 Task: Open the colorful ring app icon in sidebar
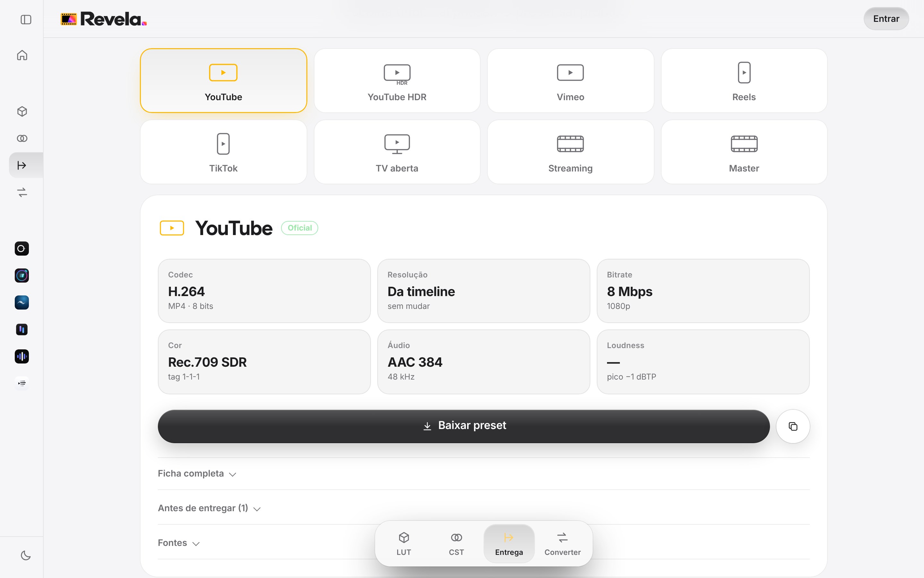pos(22,275)
